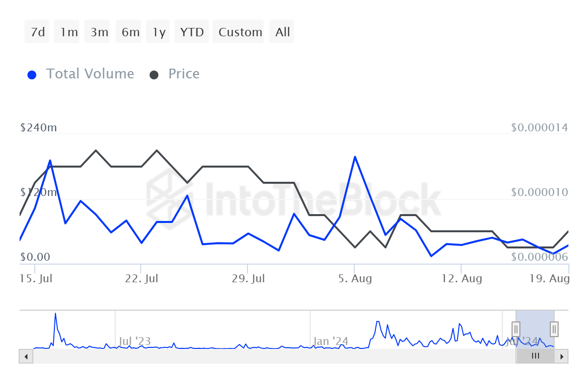
Task: Click the tallest spike in the navigator mini-chart
Action: 55,314
